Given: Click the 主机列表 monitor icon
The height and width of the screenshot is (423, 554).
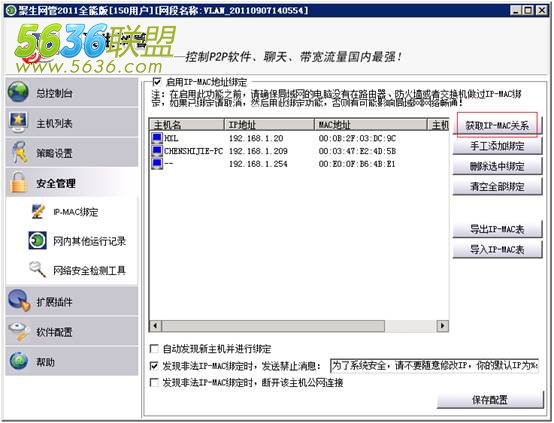Looking at the screenshot, I should [x=18, y=122].
